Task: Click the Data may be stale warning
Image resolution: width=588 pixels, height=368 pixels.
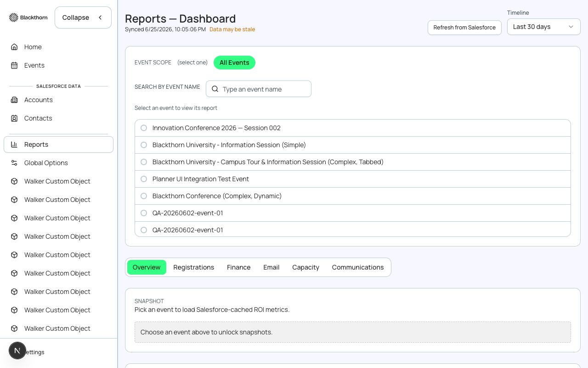Action: pyautogui.click(x=232, y=29)
